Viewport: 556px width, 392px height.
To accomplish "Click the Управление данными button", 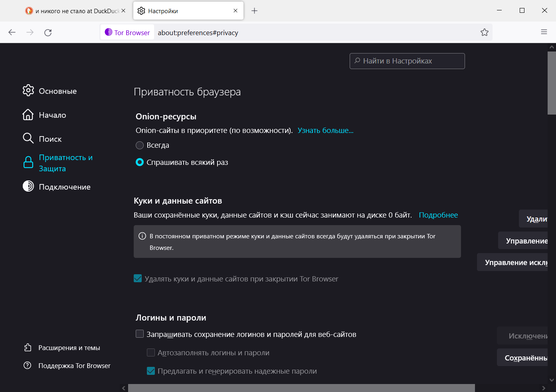I will 523,241.
